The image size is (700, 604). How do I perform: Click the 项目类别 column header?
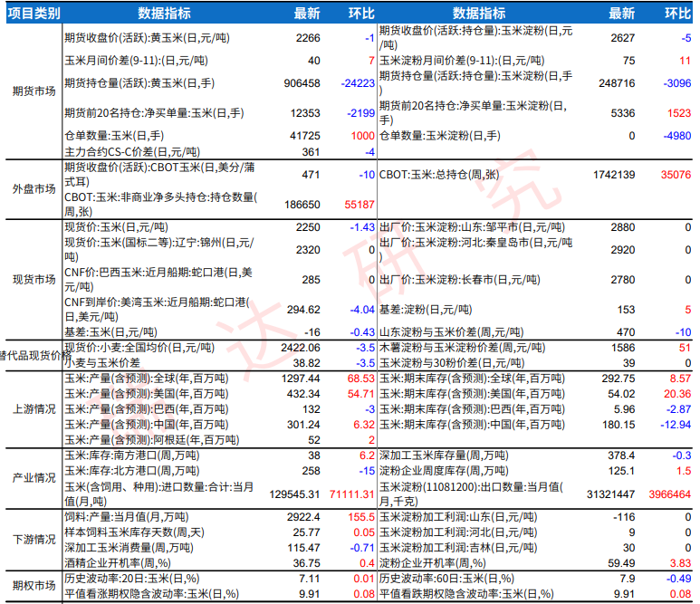click(x=34, y=14)
